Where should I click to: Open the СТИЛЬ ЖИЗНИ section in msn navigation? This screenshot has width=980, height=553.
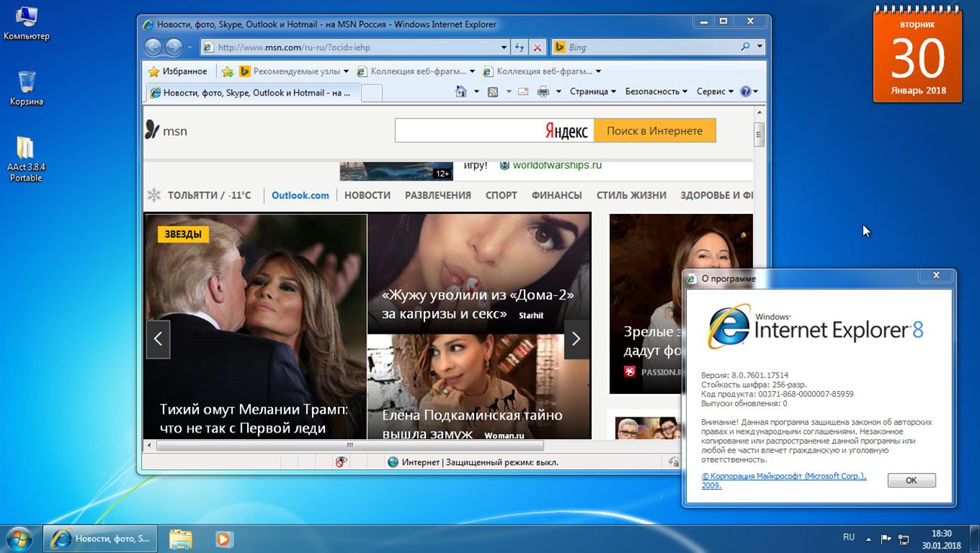click(631, 195)
